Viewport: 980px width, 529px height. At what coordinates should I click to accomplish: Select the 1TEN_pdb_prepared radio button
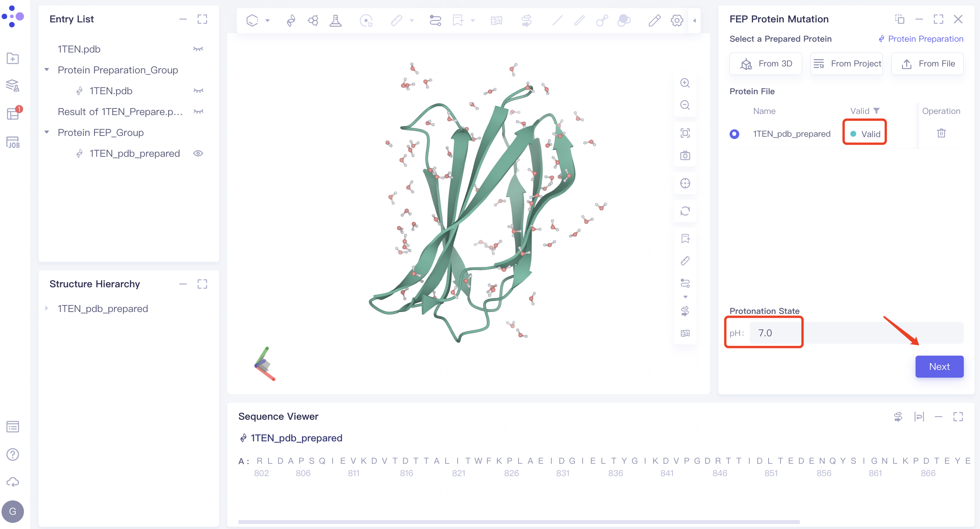coord(734,134)
